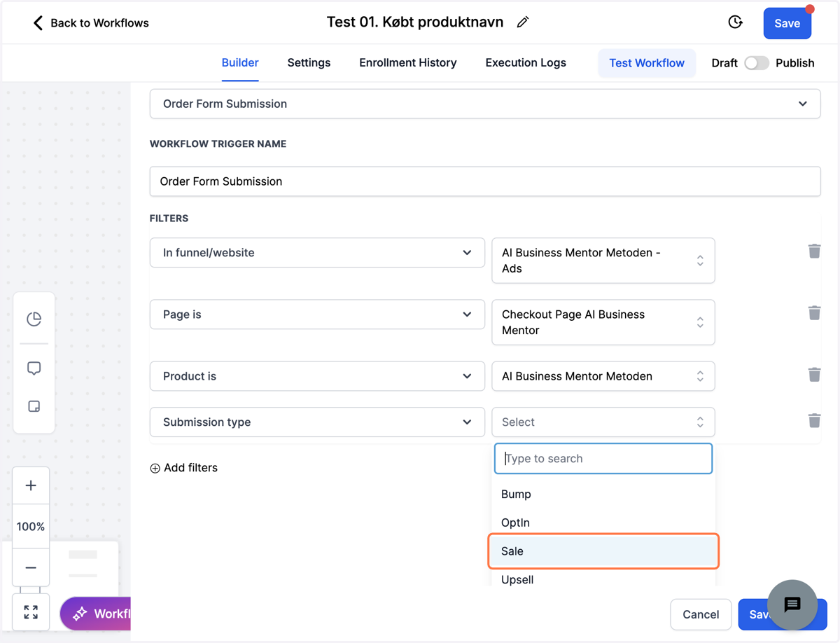This screenshot has height=643, width=840.
Task: Switch to the Builder tab
Action: point(240,62)
